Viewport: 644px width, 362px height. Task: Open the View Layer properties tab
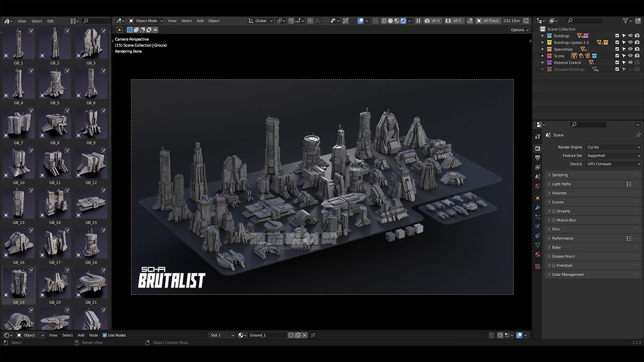tap(538, 167)
